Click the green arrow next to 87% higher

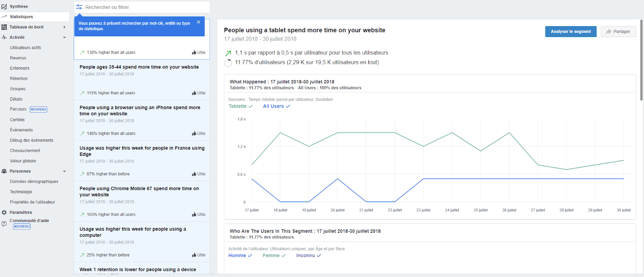pyautogui.click(x=83, y=174)
